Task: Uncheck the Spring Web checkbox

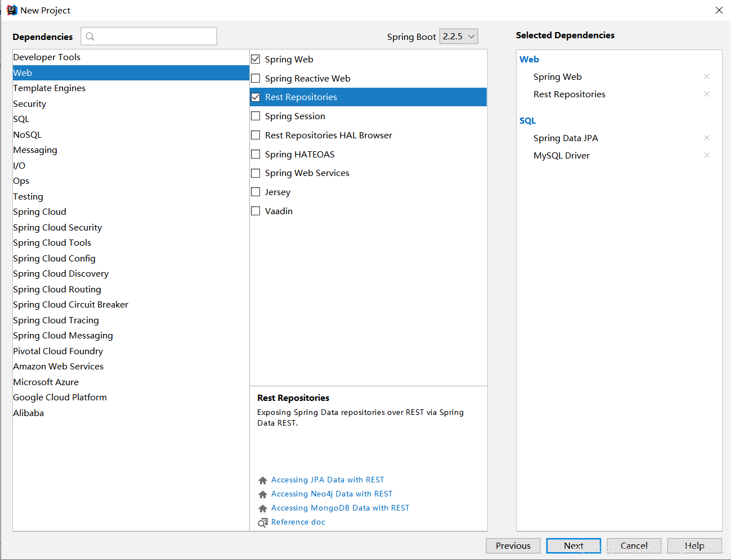Action: click(x=255, y=59)
